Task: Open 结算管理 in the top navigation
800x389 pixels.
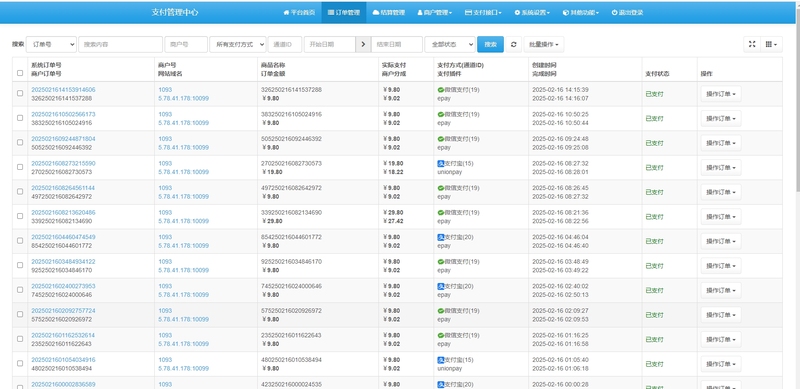Action: click(x=389, y=13)
